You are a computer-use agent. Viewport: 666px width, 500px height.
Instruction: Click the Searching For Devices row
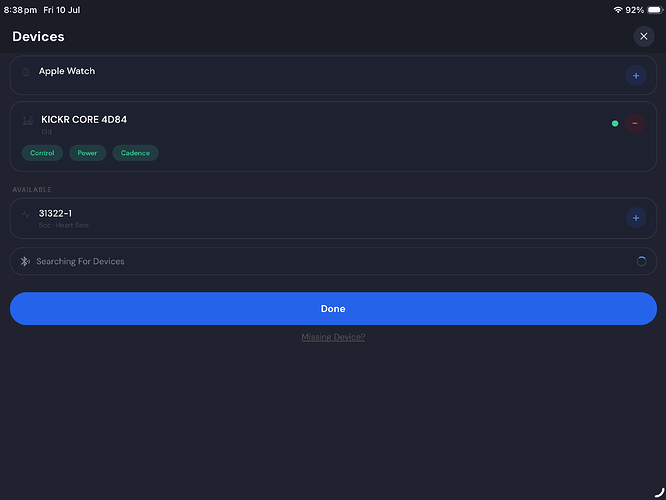click(333, 261)
